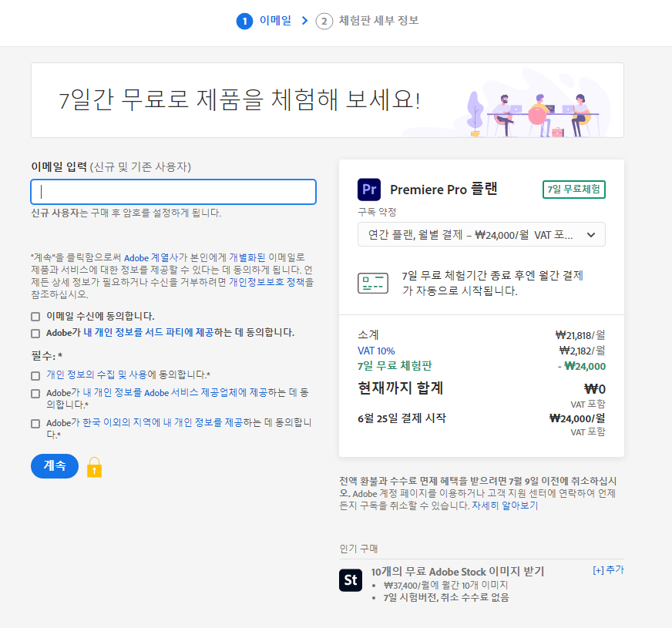Open '한국 이외의 지역에 내 개인 정보를 제공' link
The image size is (672, 628).
point(162,423)
